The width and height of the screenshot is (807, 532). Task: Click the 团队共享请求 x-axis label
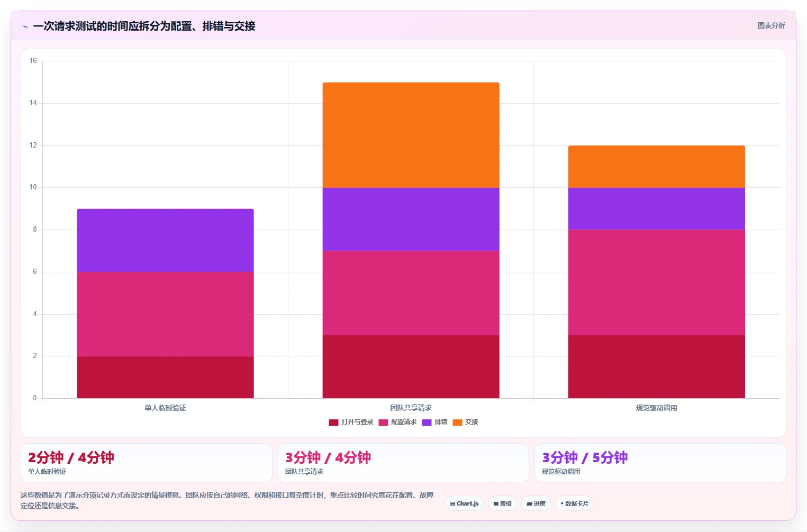(411, 408)
